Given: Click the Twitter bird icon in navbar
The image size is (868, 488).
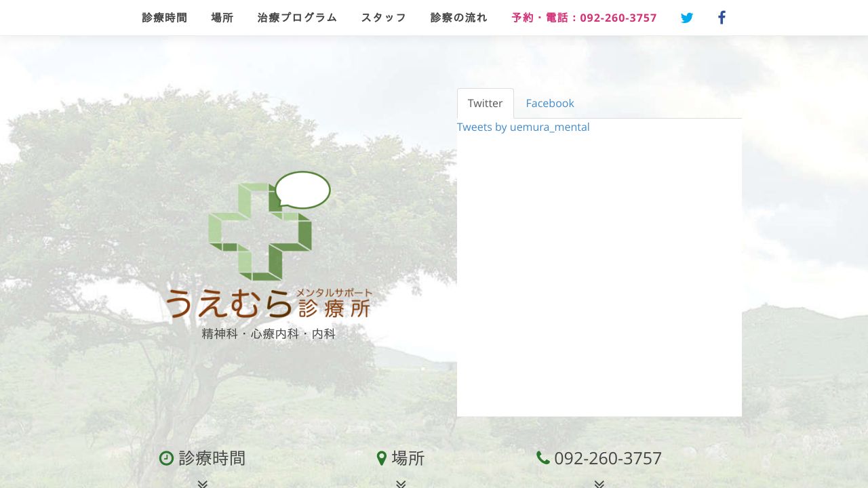Looking at the screenshot, I should point(687,18).
